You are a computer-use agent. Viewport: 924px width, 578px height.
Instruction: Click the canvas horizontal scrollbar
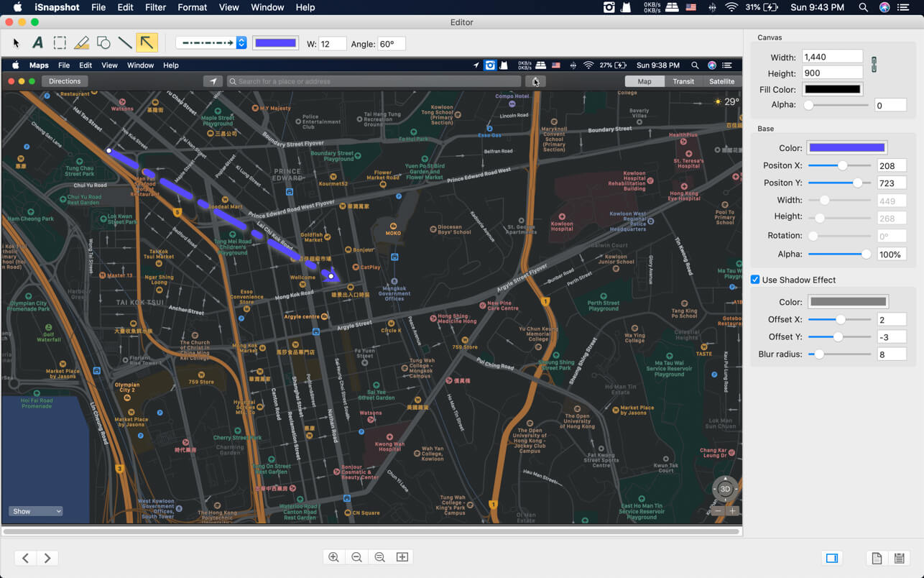click(x=371, y=532)
